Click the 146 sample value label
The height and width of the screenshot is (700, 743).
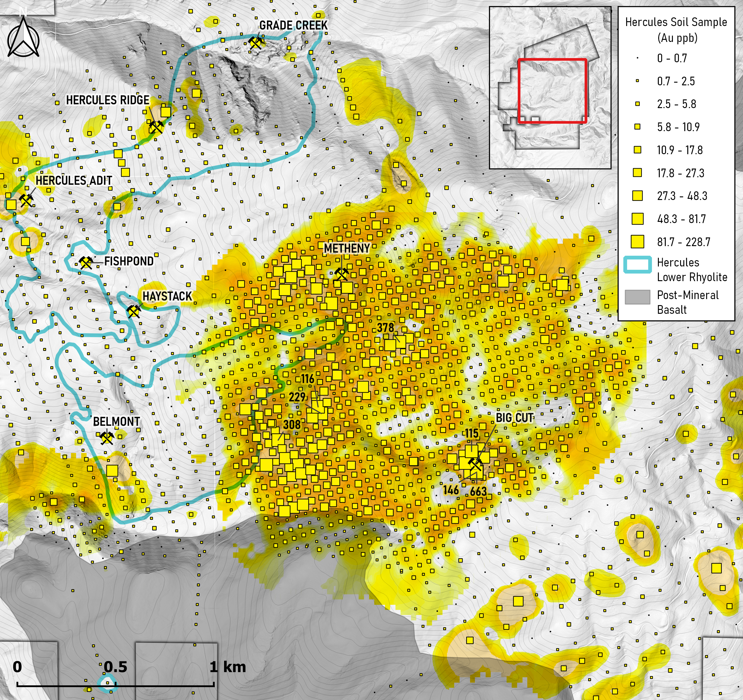click(x=451, y=490)
